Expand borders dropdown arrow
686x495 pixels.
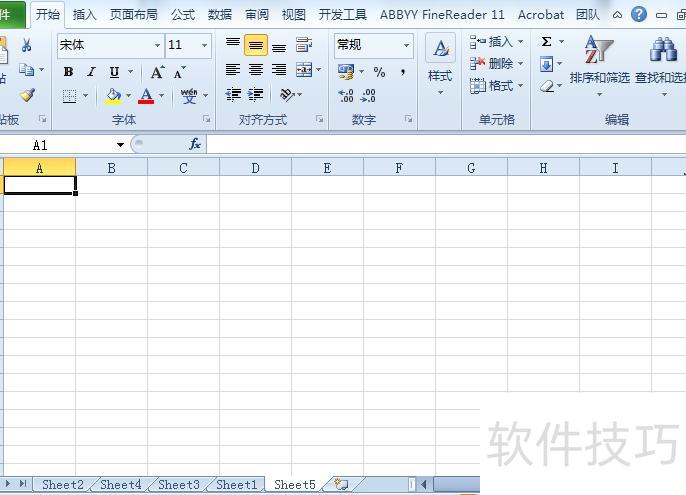coord(85,95)
